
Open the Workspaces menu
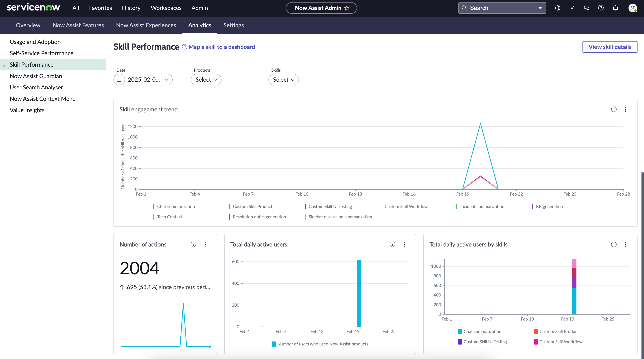tap(166, 8)
